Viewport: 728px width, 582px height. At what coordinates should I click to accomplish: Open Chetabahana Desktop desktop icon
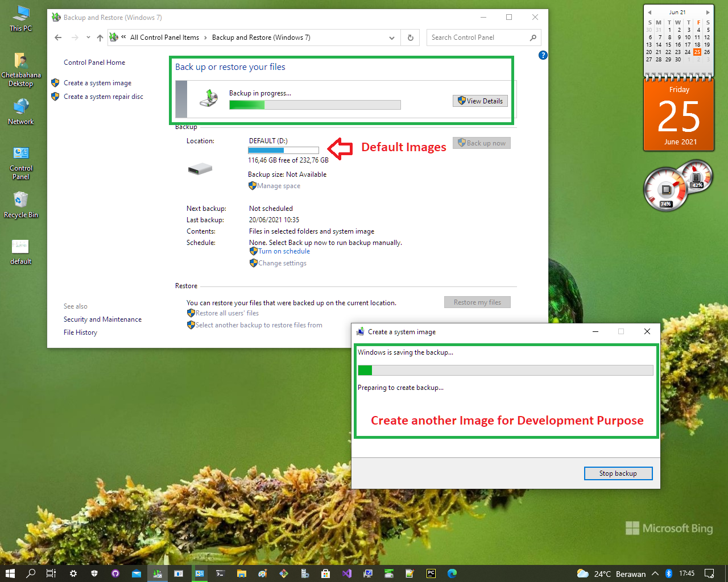(x=20, y=69)
